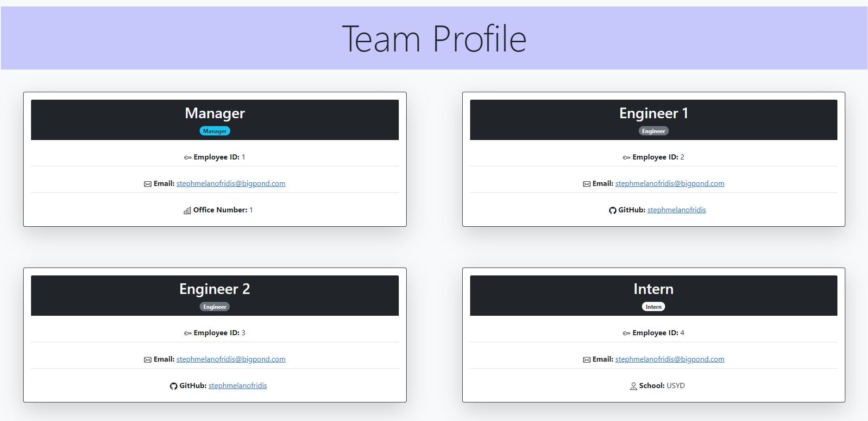Image resolution: width=868 pixels, height=421 pixels.
Task: Click the person icon next to School
Action: [634, 386]
